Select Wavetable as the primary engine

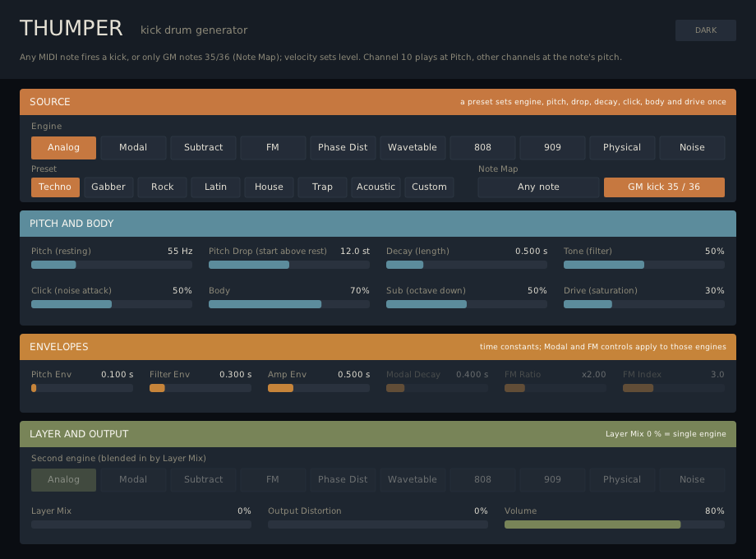[x=413, y=148]
